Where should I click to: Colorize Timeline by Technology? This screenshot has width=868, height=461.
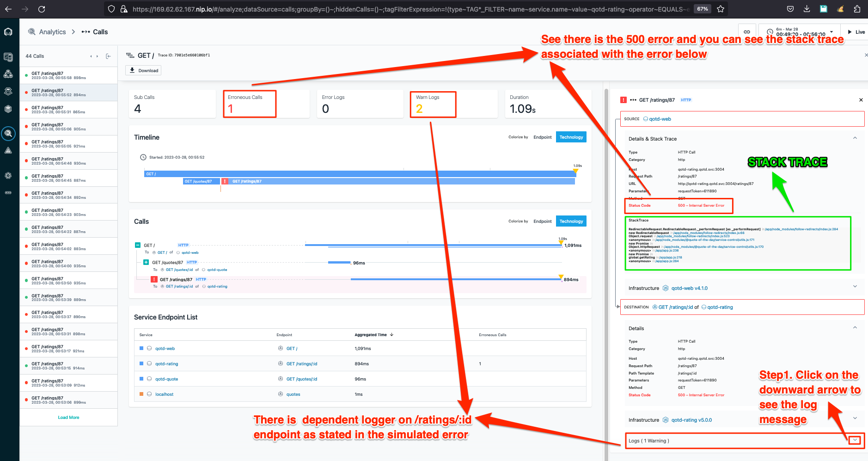click(x=571, y=137)
